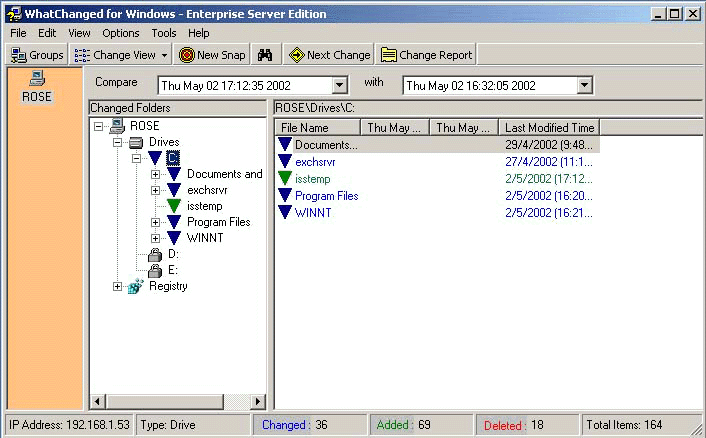Select 'WINNT' in file list
Viewport: 706px width, 438px height.
pyautogui.click(x=313, y=213)
